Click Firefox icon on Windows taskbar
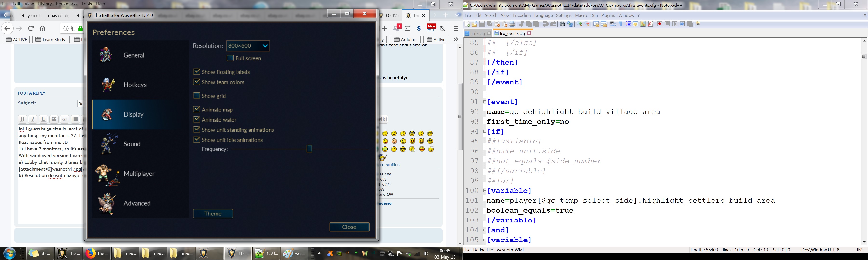 pyautogui.click(x=97, y=253)
